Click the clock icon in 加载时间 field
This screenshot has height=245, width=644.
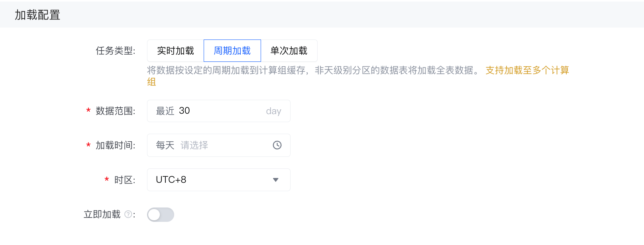tap(277, 145)
